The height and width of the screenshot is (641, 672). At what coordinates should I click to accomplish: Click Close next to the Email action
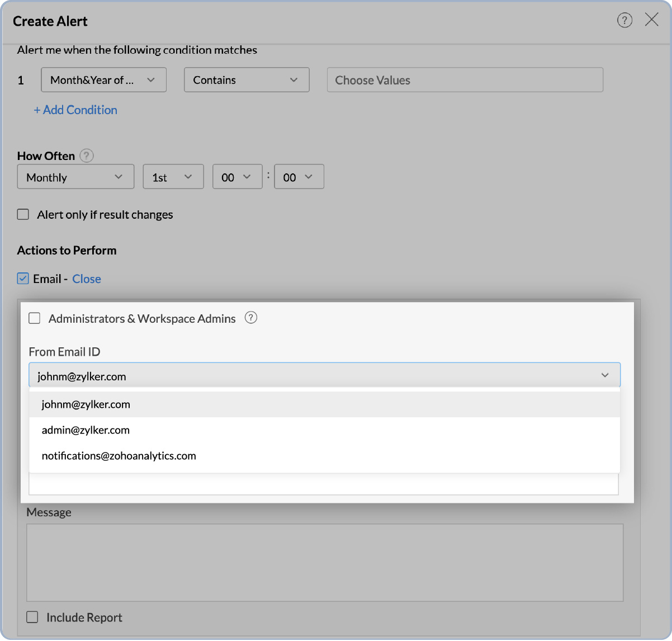(x=87, y=279)
